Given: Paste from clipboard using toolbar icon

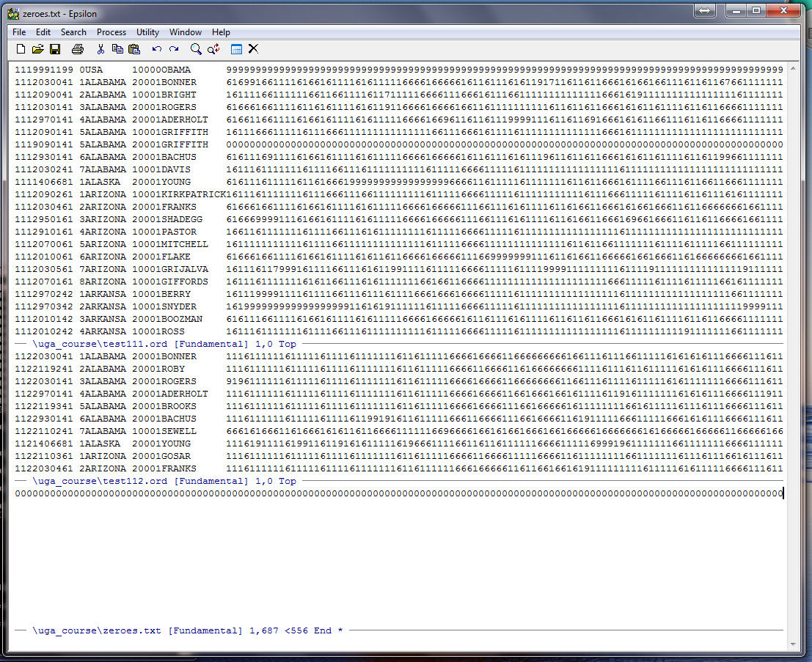Looking at the screenshot, I should [134, 49].
